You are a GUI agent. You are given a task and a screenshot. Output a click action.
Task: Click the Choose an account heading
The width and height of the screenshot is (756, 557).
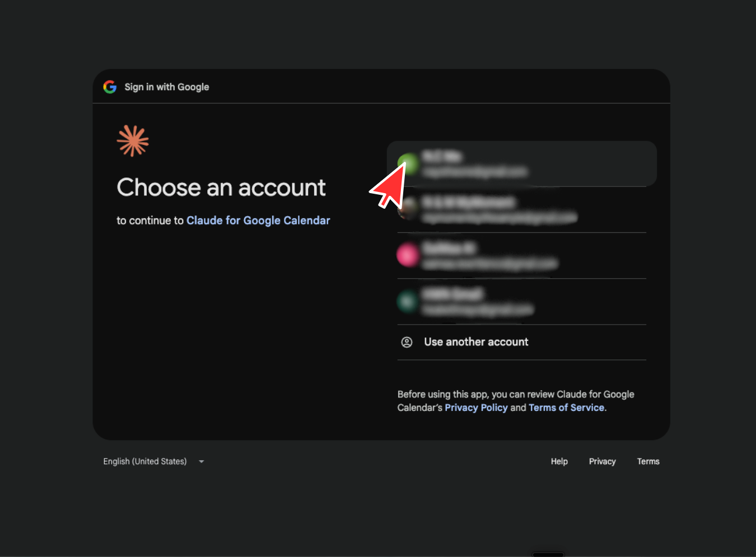[x=221, y=188]
